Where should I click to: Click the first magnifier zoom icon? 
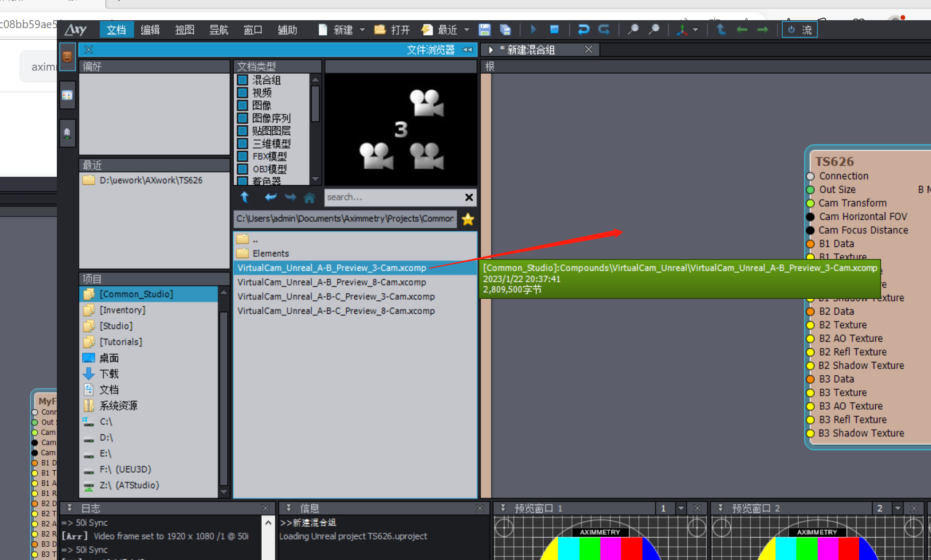pos(633,29)
